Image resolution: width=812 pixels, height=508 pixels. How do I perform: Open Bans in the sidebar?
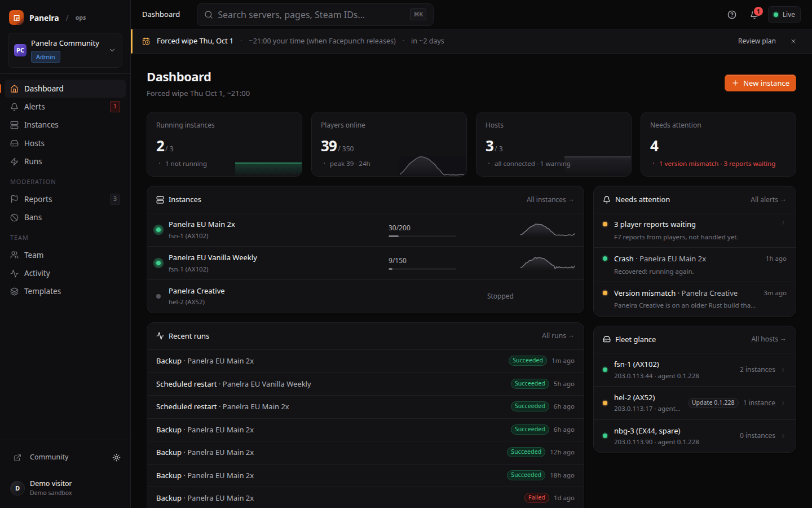point(65,217)
